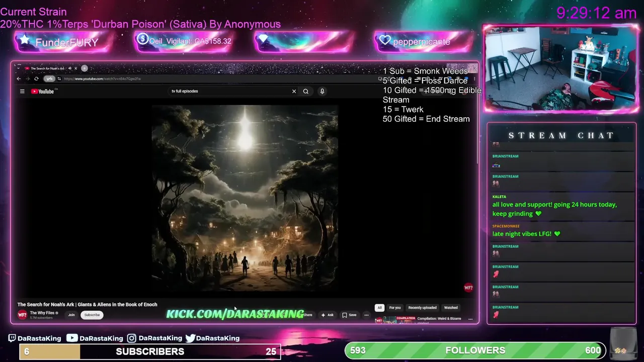Screen dimensions: 644x362
Task: Click the WF watermark on the video
Action: (x=468, y=288)
